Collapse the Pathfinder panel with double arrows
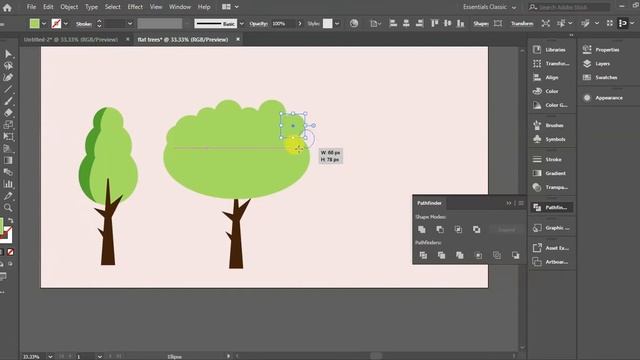The image size is (640, 360). point(509,203)
